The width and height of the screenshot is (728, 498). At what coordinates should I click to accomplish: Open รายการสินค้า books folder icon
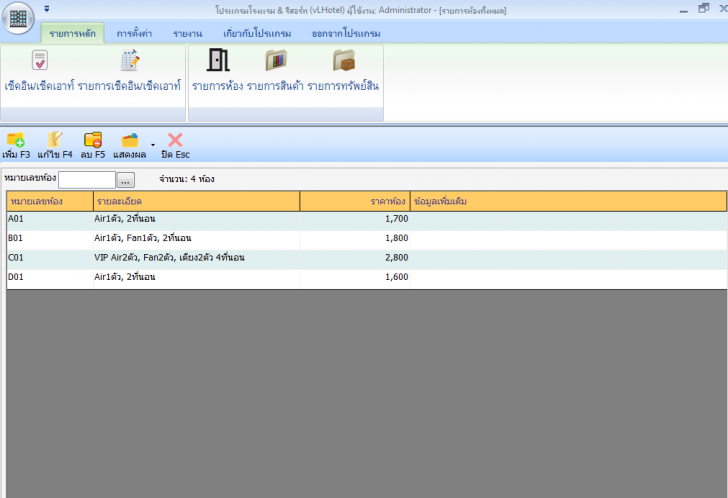point(276,60)
